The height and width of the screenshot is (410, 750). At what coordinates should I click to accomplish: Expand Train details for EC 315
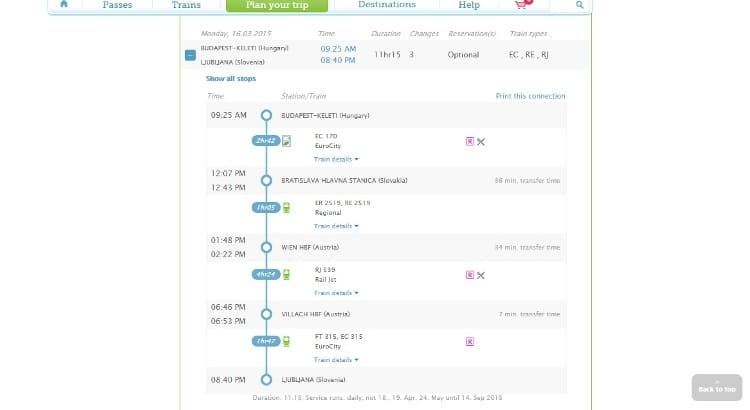click(x=336, y=360)
